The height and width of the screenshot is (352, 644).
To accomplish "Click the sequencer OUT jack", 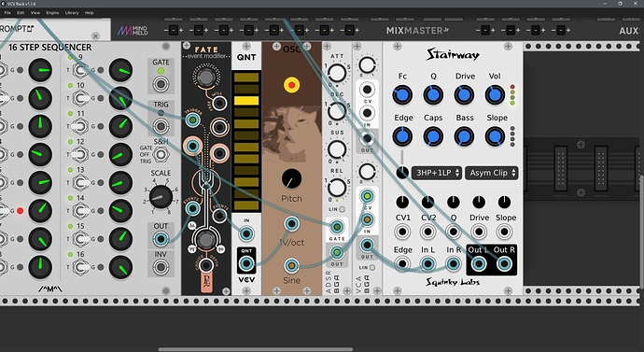I will (161, 239).
